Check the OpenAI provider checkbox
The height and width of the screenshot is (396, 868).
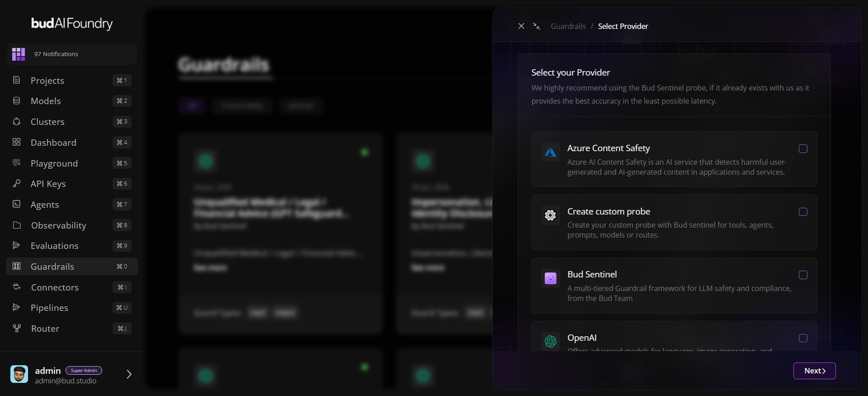[803, 338]
